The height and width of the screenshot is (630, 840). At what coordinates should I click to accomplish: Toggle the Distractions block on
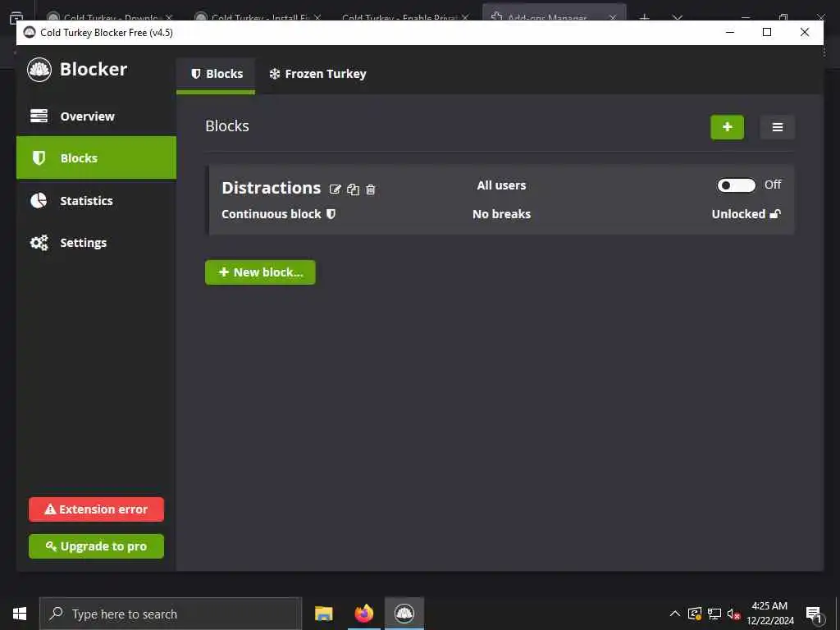(736, 185)
